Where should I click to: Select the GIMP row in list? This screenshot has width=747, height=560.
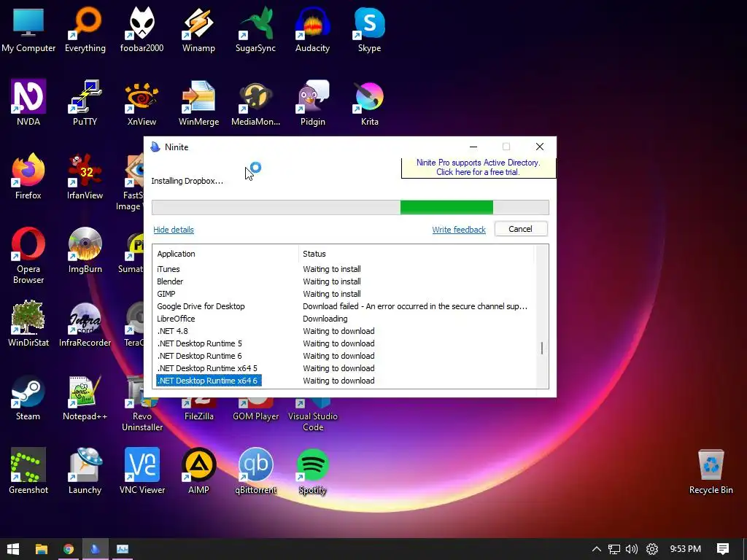pyautogui.click(x=343, y=294)
